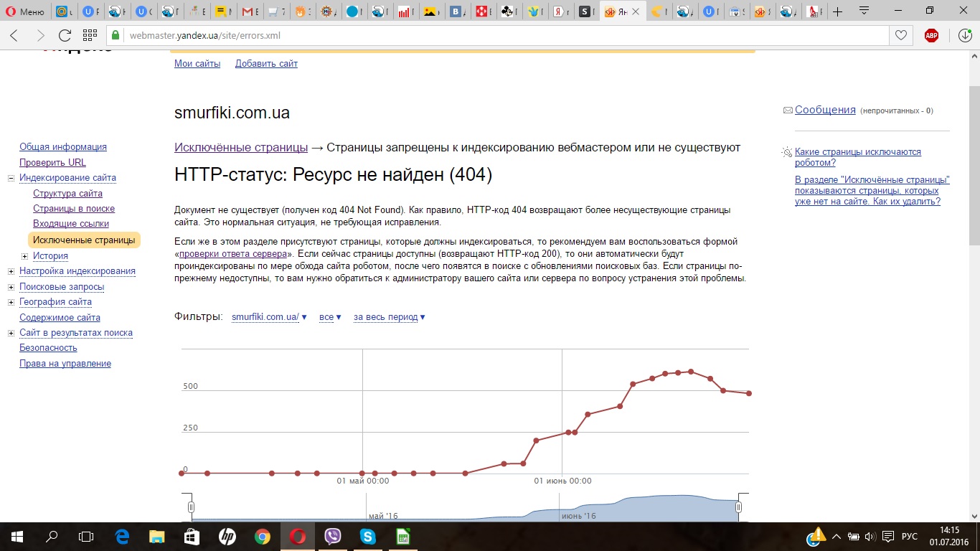Expand Поисковые запросы section

click(11, 287)
